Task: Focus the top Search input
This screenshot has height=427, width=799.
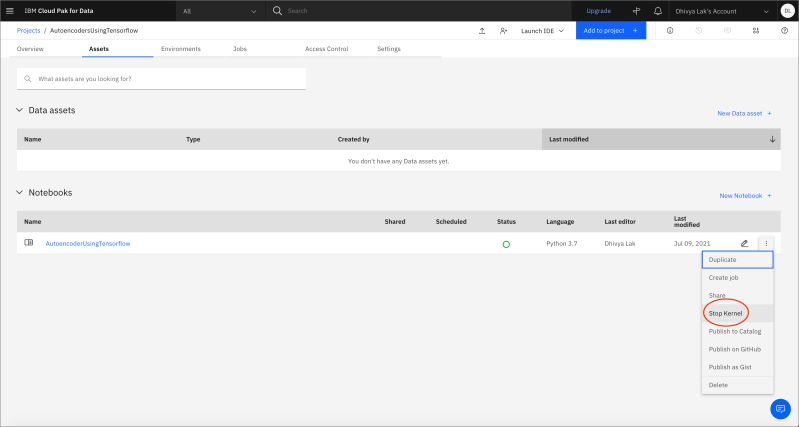Action: point(425,11)
